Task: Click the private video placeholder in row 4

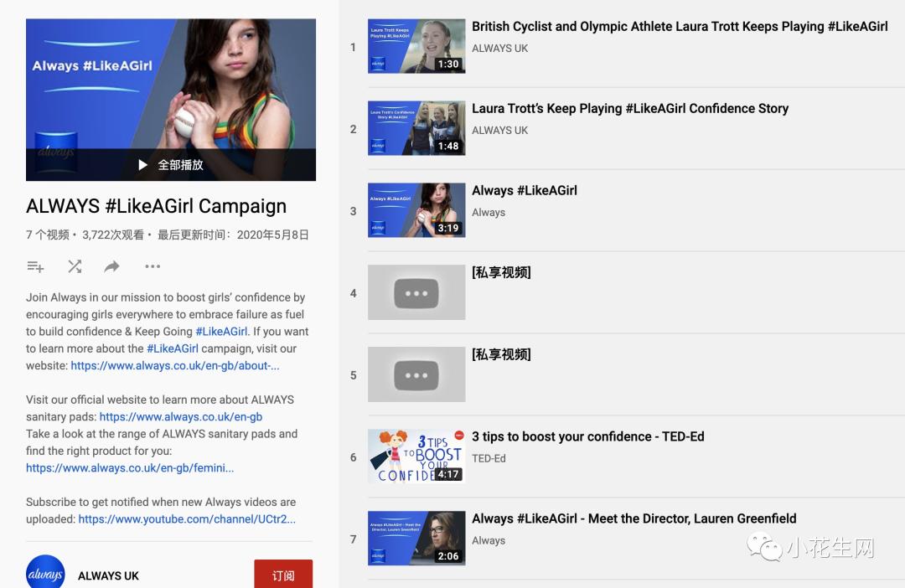Action: click(x=416, y=292)
